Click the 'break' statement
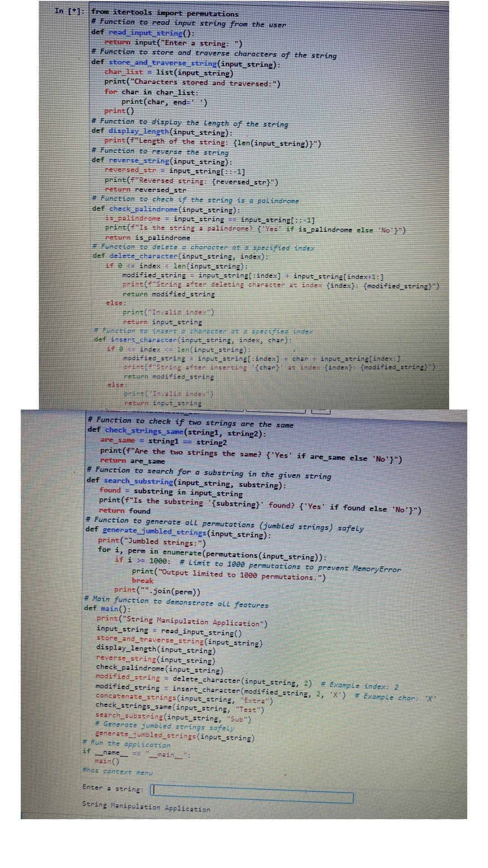The height and width of the screenshot is (868, 488). click(142, 580)
